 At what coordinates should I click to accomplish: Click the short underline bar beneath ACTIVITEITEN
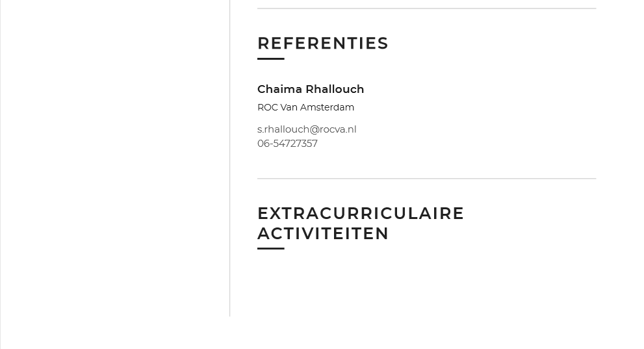[270, 248]
